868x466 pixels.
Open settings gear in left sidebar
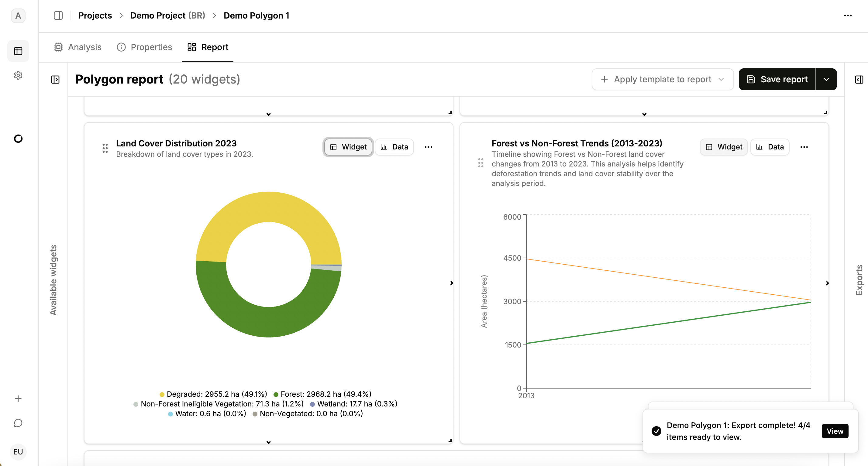[x=18, y=75]
